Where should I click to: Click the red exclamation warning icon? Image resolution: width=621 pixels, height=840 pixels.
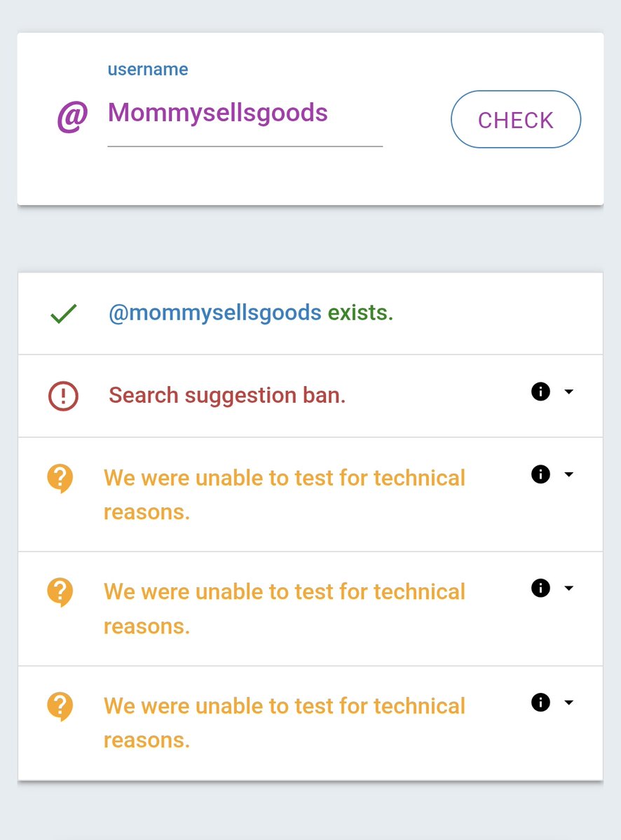click(63, 396)
